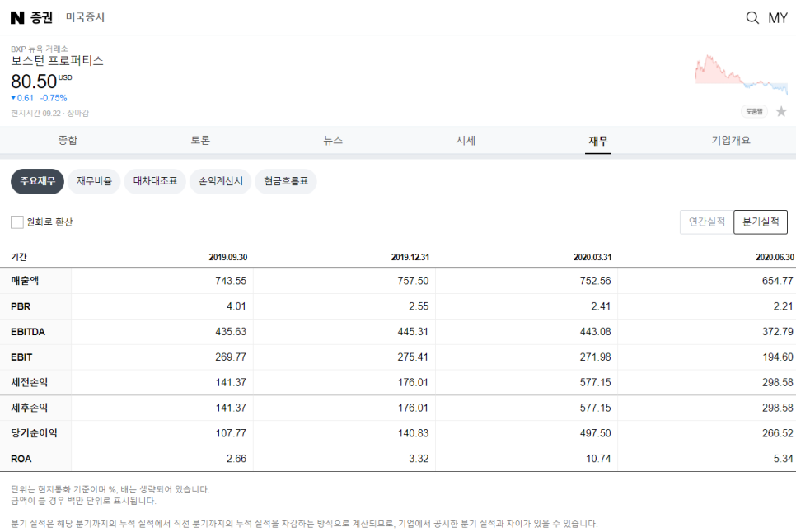796x532 pixels.
Task: Open the 기업개요 company overview tab
Action: click(731, 141)
